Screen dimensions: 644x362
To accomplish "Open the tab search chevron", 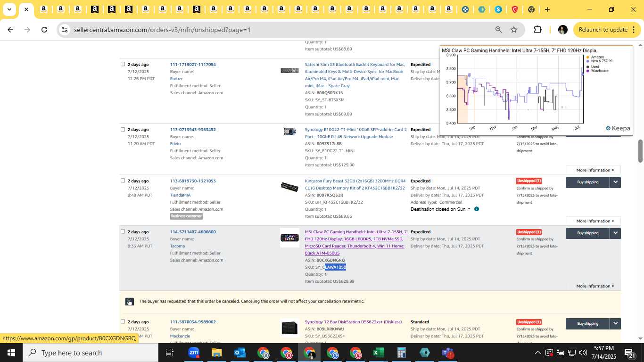I will pos(9,9).
